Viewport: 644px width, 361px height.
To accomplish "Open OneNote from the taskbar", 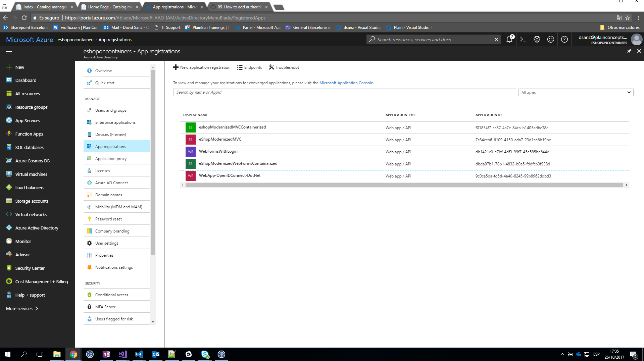I will (106, 354).
